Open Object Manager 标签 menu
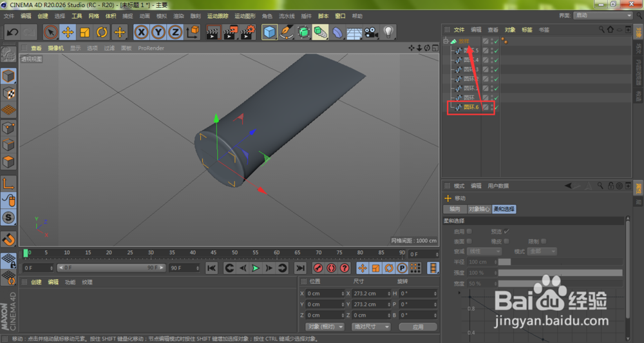The height and width of the screenshot is (343, 644). pyautogui.click(x=527, y=30)
